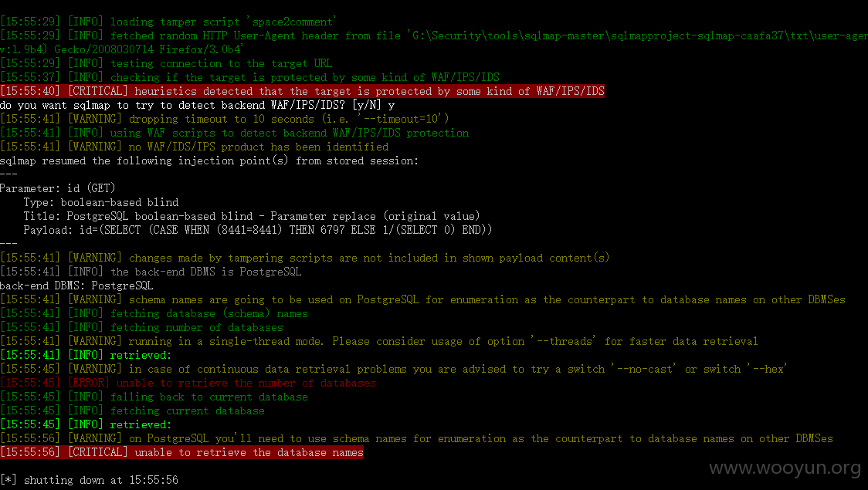Screen dimensions: 868x490
Task: Click the 15:55:45 bright green "retrieved:" line
Action: [86, 424]
